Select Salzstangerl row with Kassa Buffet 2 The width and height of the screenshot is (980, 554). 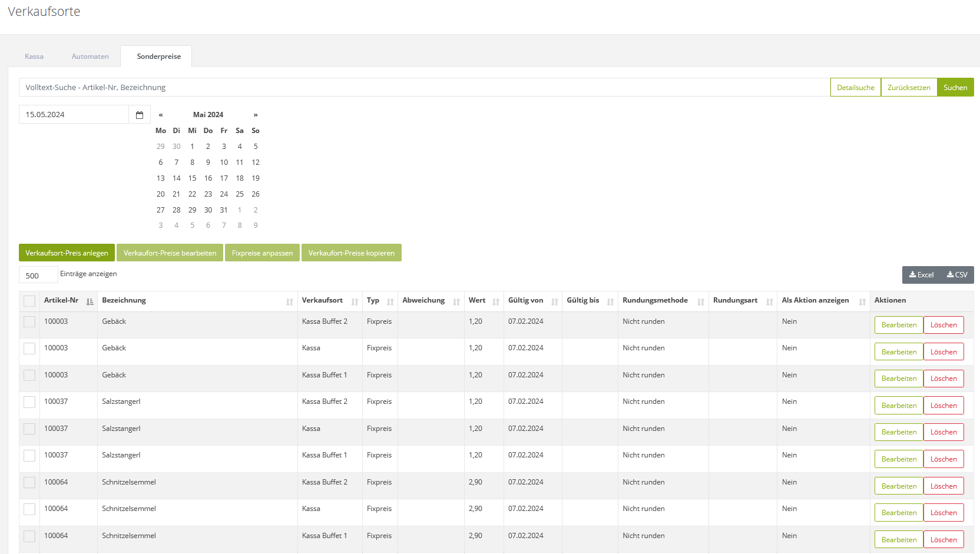pyautogui.click(x=29, y=402)
